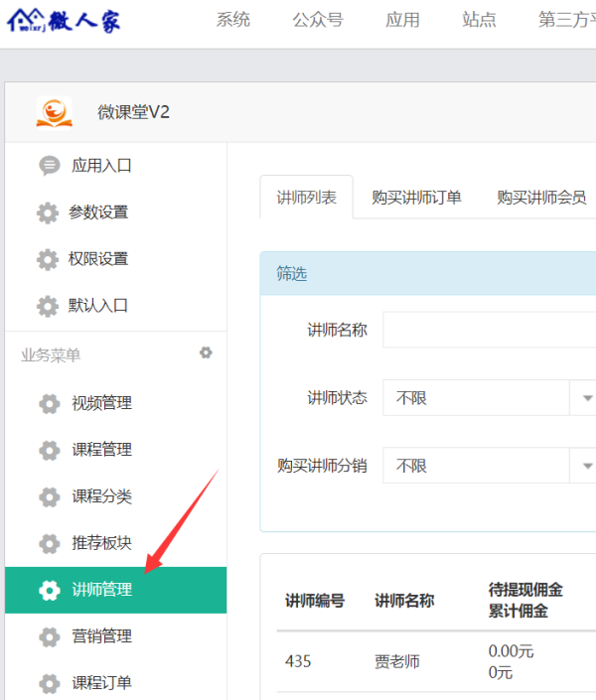Viewport: 596px width, 700px height.
Task: Click the 微课堂V2 title text
Action: click(133, 112)
